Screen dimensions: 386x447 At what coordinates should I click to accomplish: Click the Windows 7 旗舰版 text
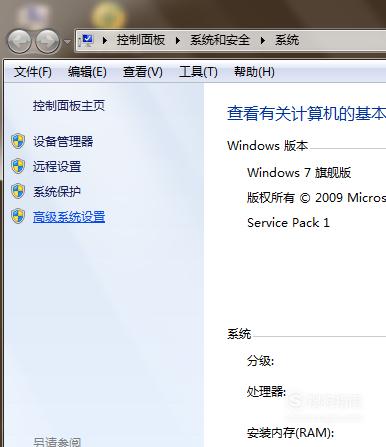coord(299,173)
